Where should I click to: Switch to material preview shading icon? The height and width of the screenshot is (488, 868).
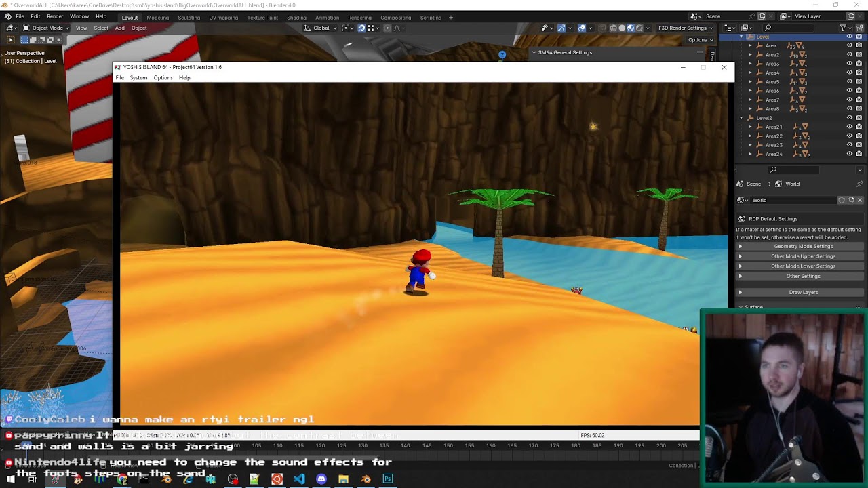[630, 28]
